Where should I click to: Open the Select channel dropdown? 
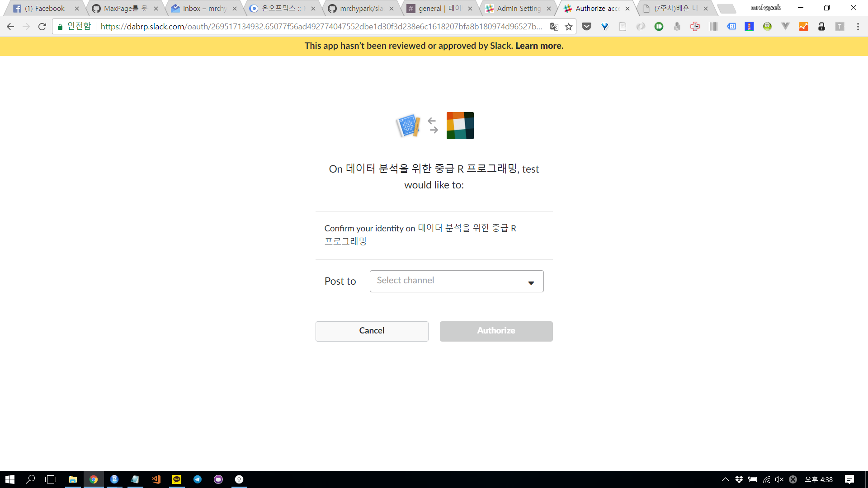tap(456, 281)
